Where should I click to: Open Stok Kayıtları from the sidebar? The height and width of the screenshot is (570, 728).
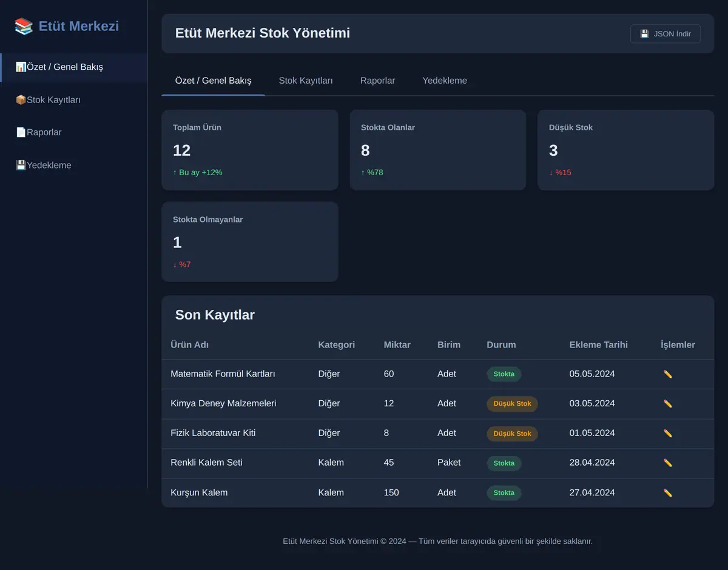coord(73,99)
